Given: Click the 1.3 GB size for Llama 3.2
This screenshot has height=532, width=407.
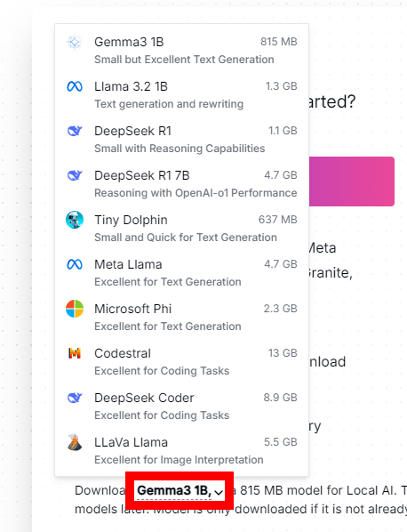Looking at the screenshot, I should 282,86.
